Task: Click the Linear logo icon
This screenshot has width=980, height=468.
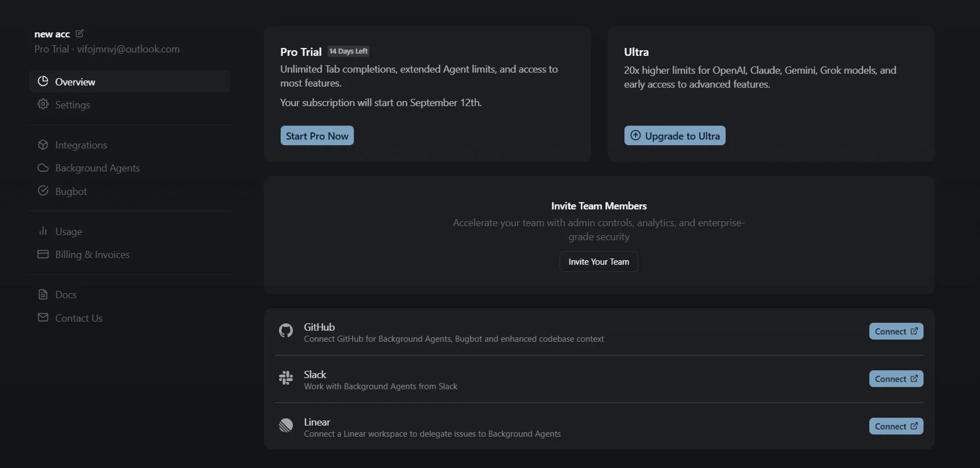Action: (286, 426)
